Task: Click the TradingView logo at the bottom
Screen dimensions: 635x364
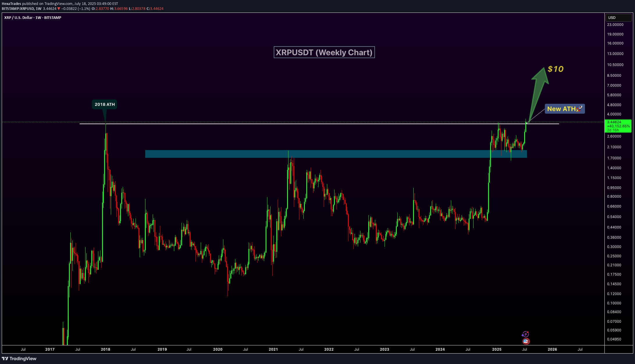Action: pyautogui.click(x=19, y=358)
